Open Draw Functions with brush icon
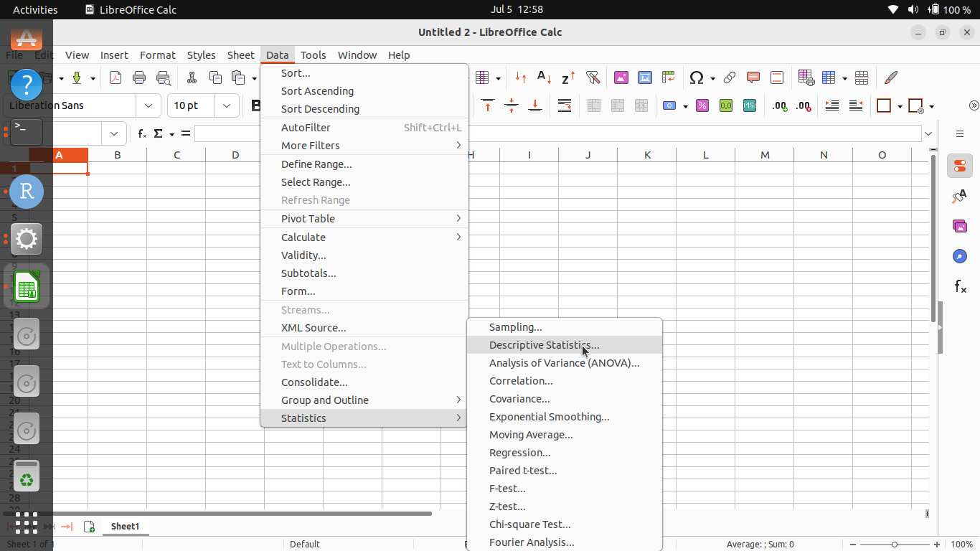This screenshot has height=551, width=980. click(891, 77)
